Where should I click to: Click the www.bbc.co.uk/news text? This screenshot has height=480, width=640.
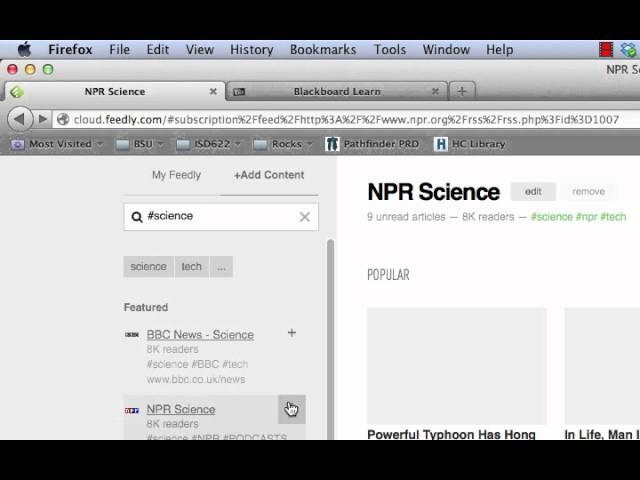196,380
